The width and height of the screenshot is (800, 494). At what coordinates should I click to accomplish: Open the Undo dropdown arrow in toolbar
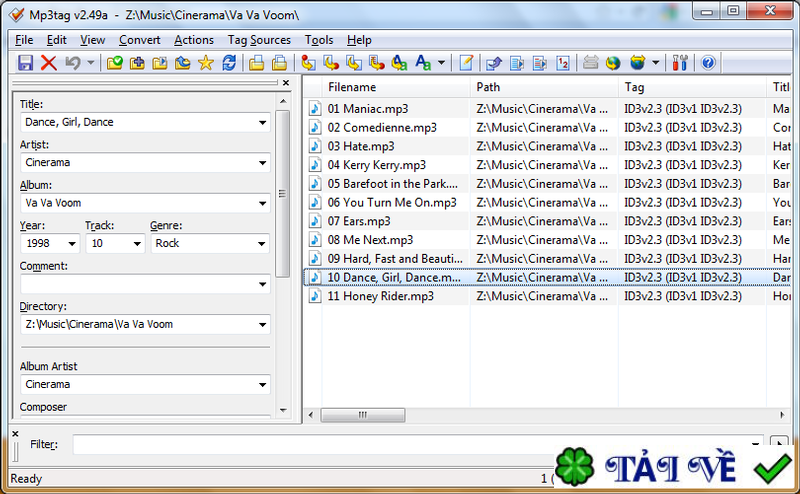(90, 63)
